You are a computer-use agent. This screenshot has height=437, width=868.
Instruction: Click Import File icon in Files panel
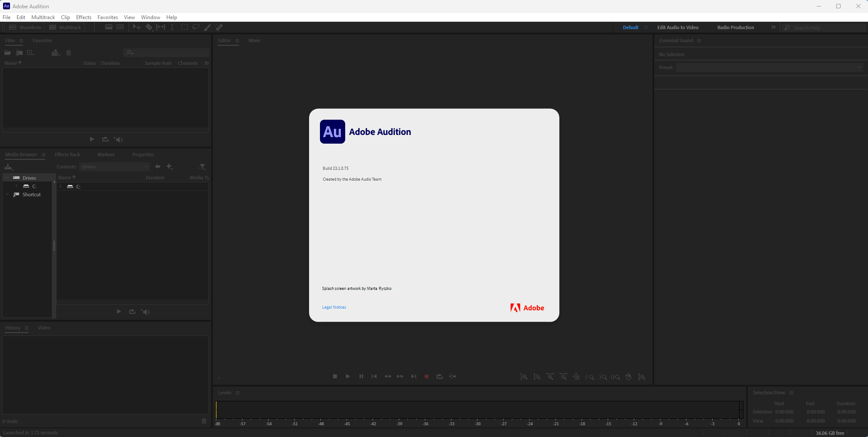(19, 53)
